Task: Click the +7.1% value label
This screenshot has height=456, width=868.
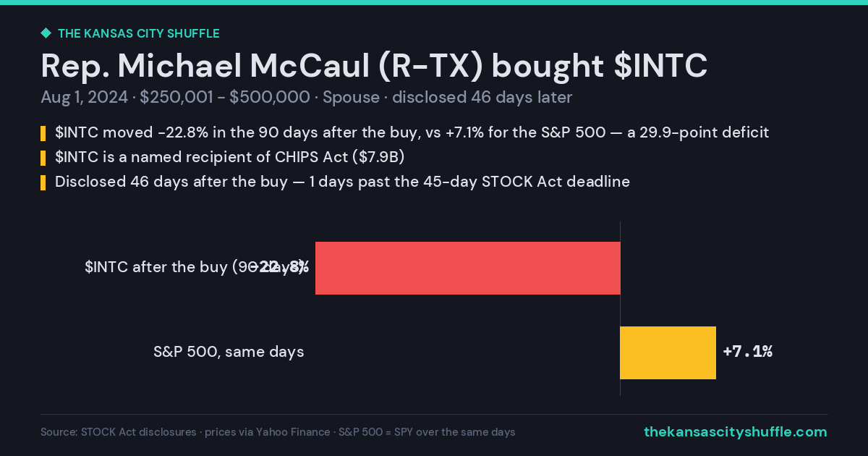Action: point(748,352)
